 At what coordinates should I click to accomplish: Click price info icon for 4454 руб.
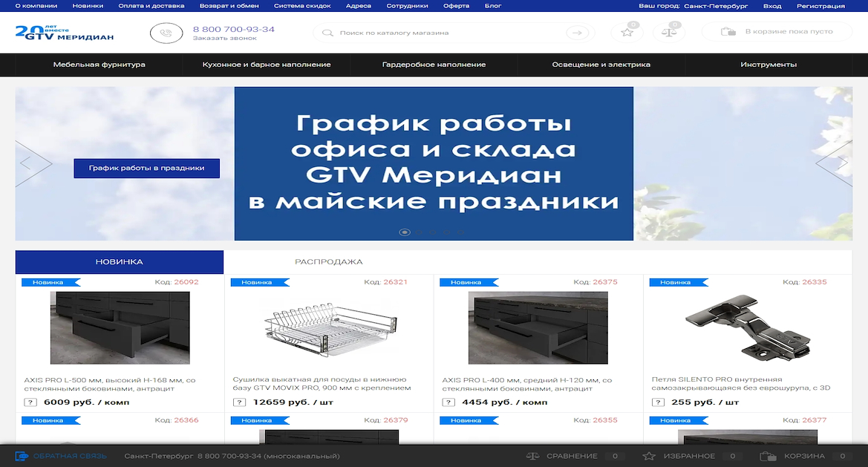(x=448, y=402)
